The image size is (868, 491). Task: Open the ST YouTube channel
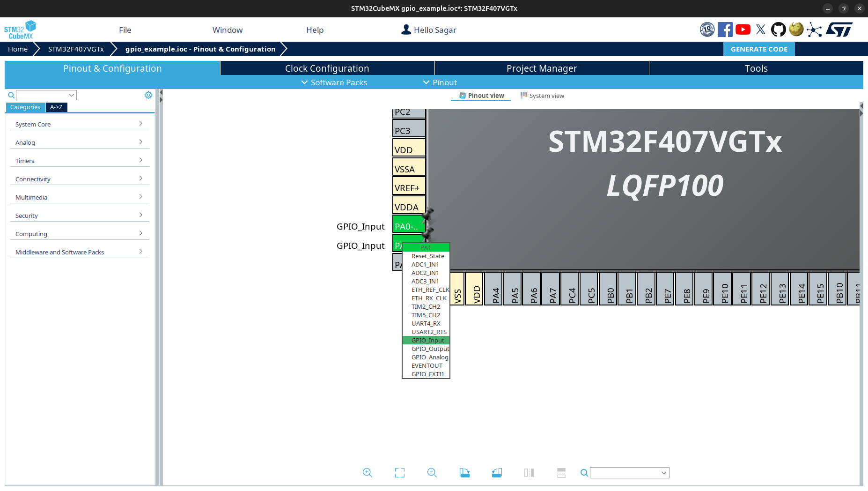coord(743,30)
